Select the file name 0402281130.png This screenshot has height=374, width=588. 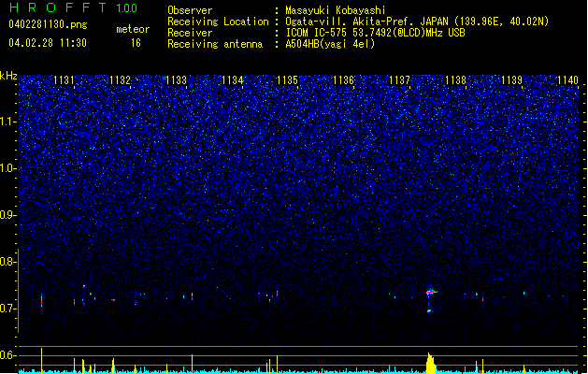click(48, 24)
